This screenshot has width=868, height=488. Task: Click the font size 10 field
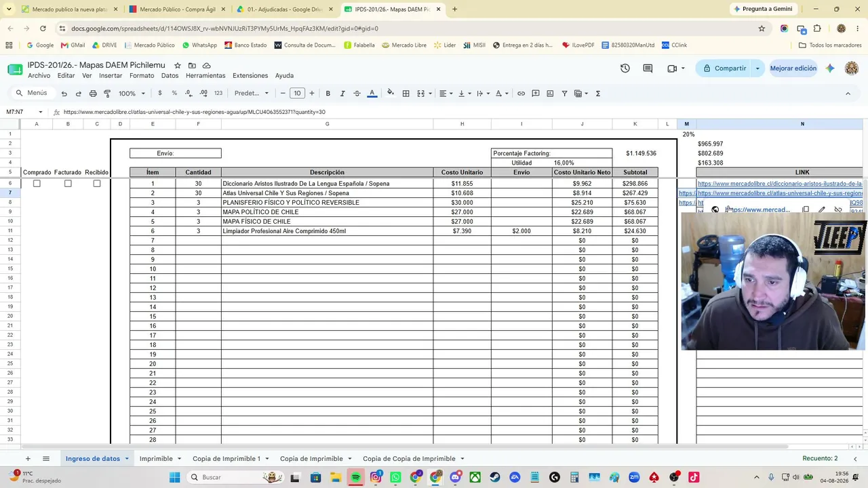tap(297, 94)
